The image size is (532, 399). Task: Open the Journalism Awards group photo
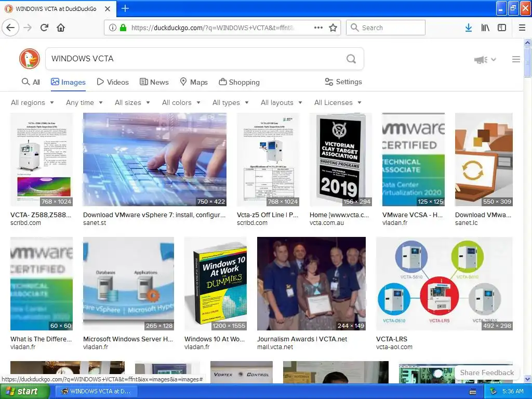point(312,284)
